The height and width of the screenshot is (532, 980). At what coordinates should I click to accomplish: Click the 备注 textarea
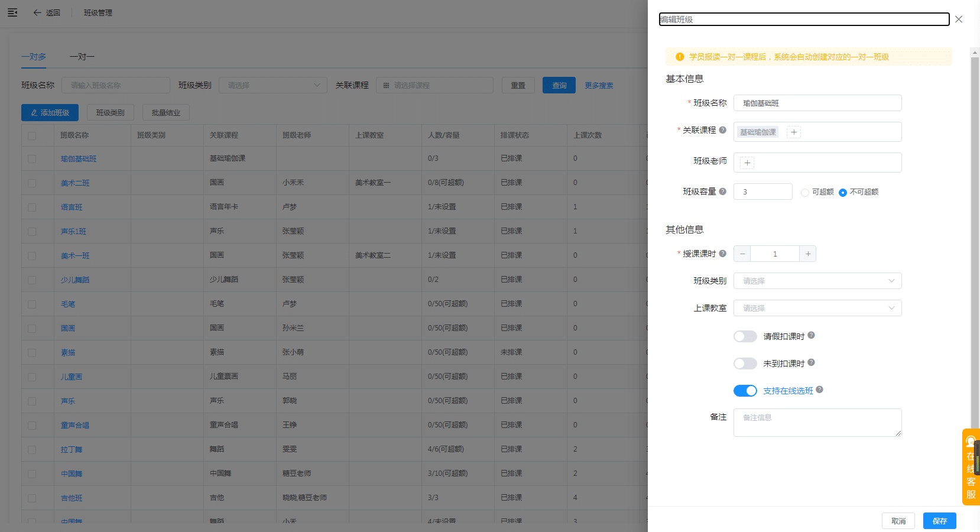(x=817, y=423)
